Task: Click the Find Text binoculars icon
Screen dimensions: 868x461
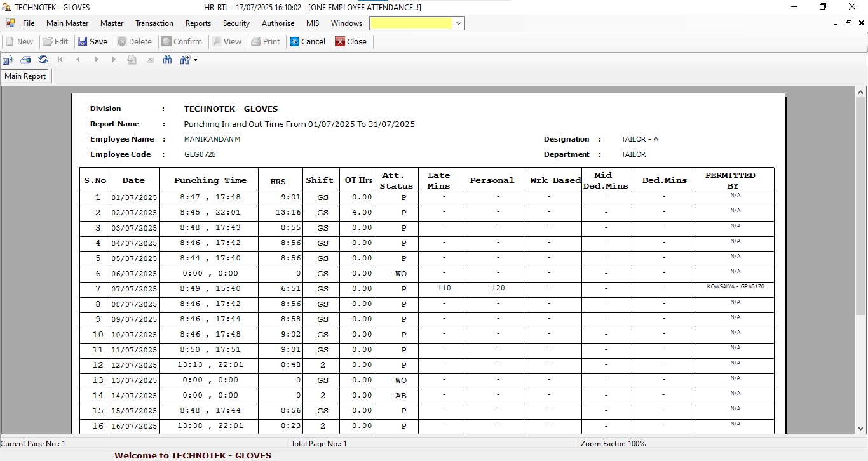Action: 168,60
